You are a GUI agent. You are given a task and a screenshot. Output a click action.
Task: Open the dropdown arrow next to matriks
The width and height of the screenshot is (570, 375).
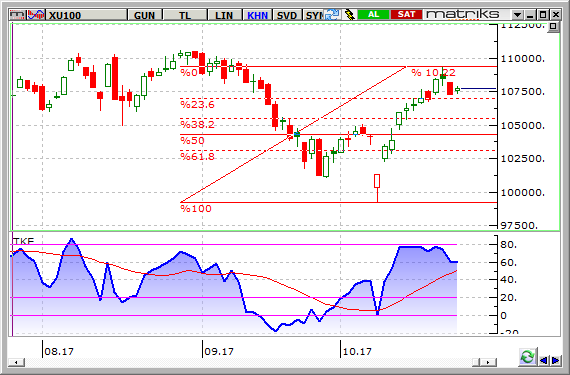pyautogui.click(x=517, y=15)
